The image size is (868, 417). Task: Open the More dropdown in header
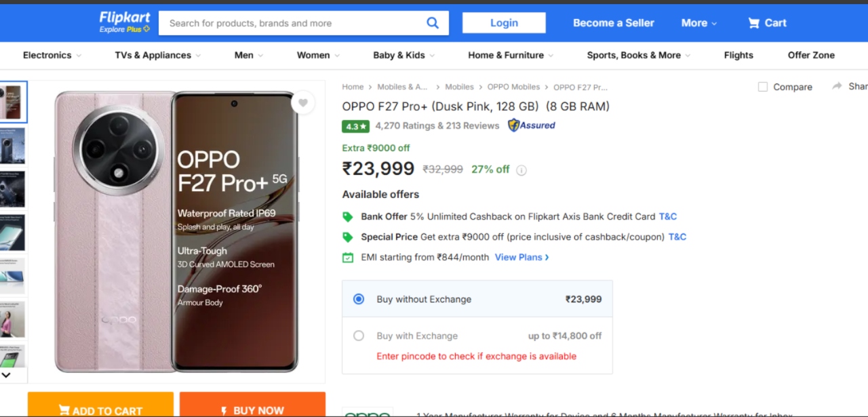coord(699,23)
